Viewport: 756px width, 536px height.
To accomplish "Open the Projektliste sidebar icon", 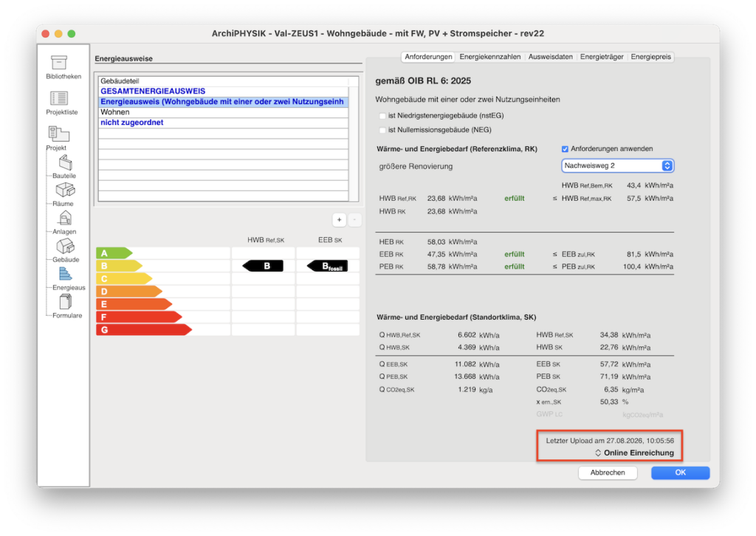I will pos(59,98).
